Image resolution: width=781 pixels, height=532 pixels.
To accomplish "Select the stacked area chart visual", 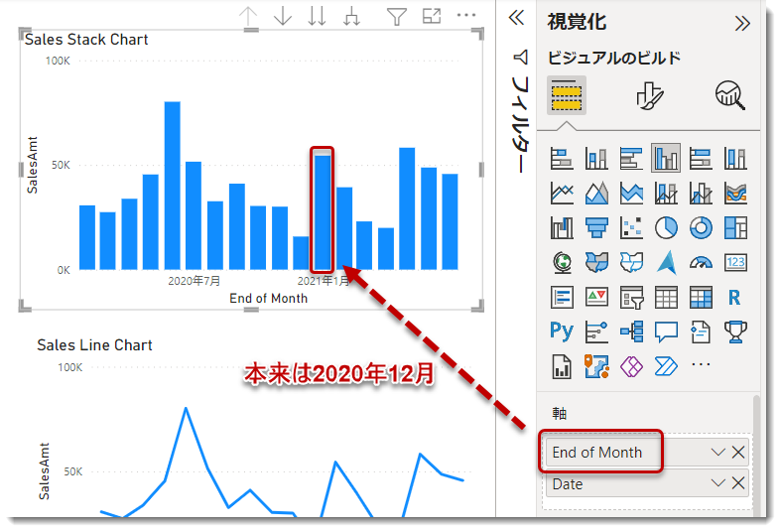I will 631,194.
